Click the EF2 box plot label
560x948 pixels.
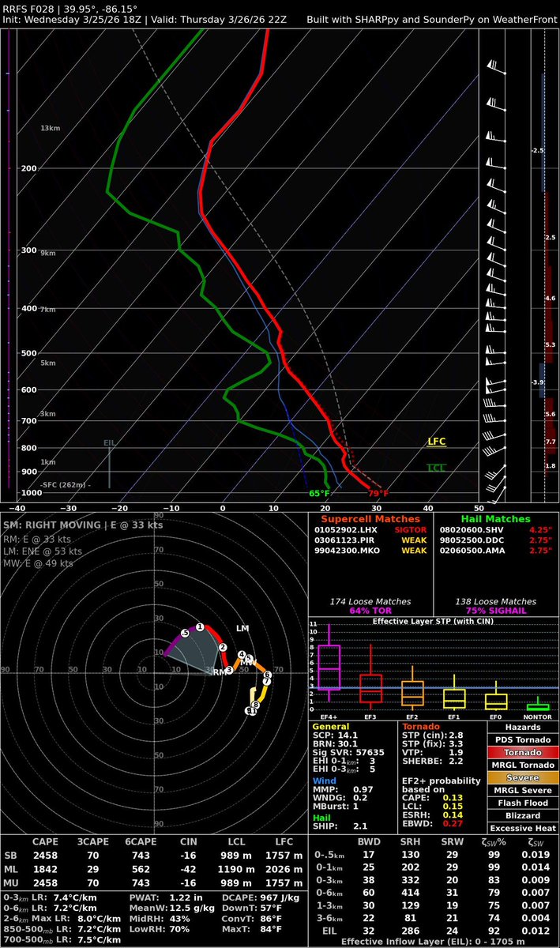pyautogui.click(x=413, y=717)
